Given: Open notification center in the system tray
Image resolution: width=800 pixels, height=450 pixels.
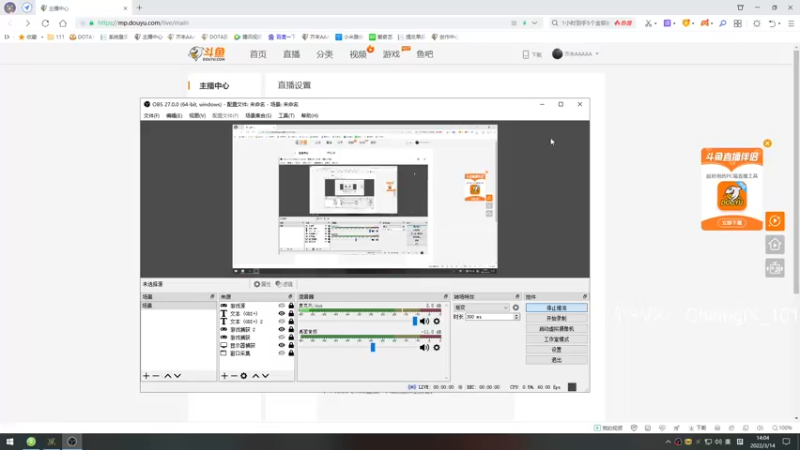Looking at the screenshot, I should (786, 442).
